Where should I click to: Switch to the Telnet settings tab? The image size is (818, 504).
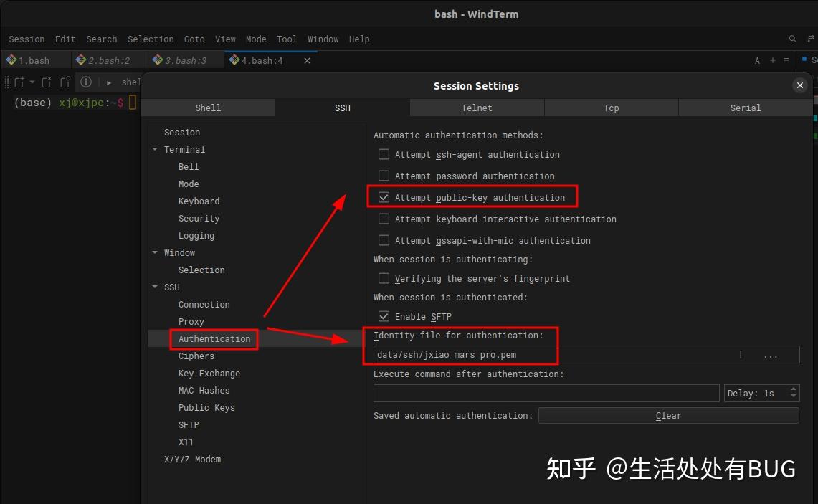476,108
